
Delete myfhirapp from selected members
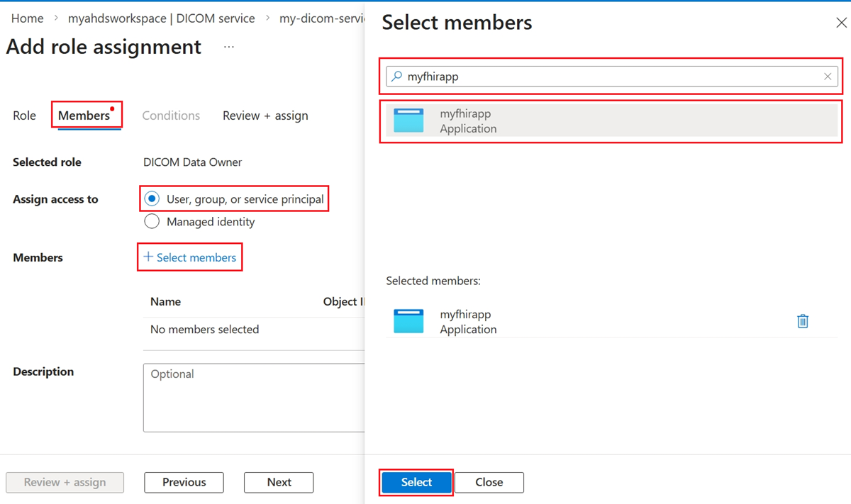803,321
